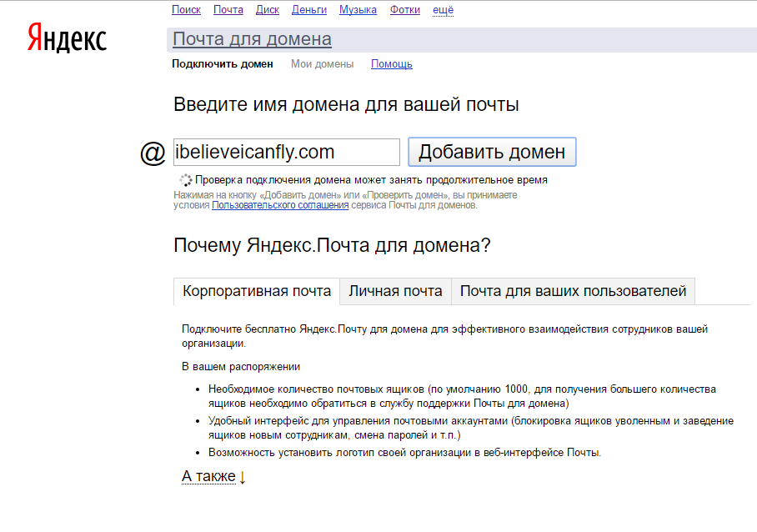
Task: Open the Музыка link
Action: click(x=358, y=10)
